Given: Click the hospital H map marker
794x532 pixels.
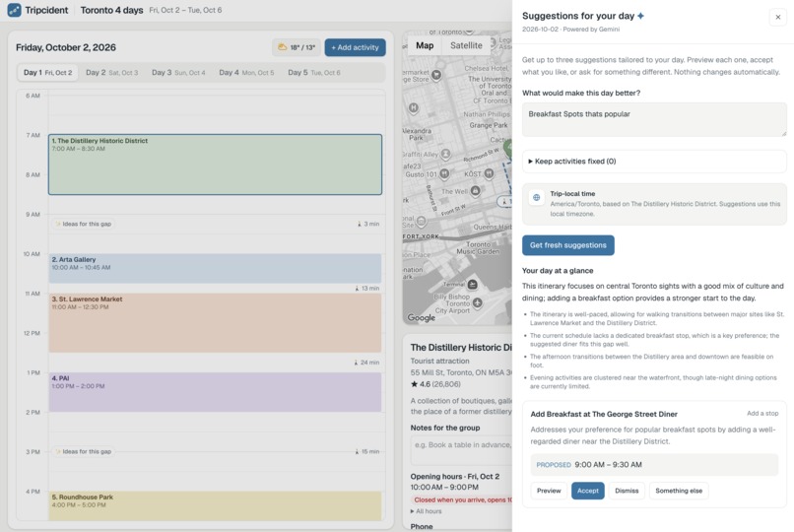Looking at the screenshot, I should (414, 107).
